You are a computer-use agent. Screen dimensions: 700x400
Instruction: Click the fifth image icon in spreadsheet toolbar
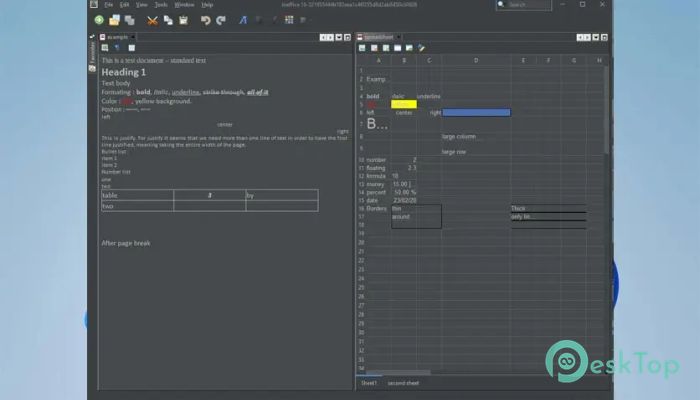[x=409, y=48]
